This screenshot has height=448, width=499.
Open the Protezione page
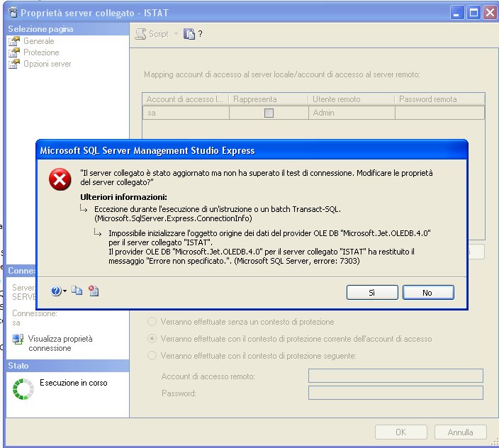coord(41,52)
